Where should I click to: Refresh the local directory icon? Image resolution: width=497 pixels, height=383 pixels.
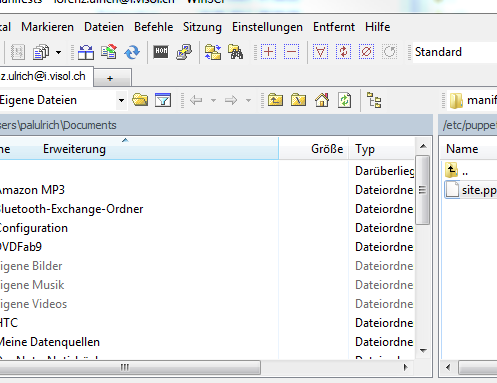(344, 100)
